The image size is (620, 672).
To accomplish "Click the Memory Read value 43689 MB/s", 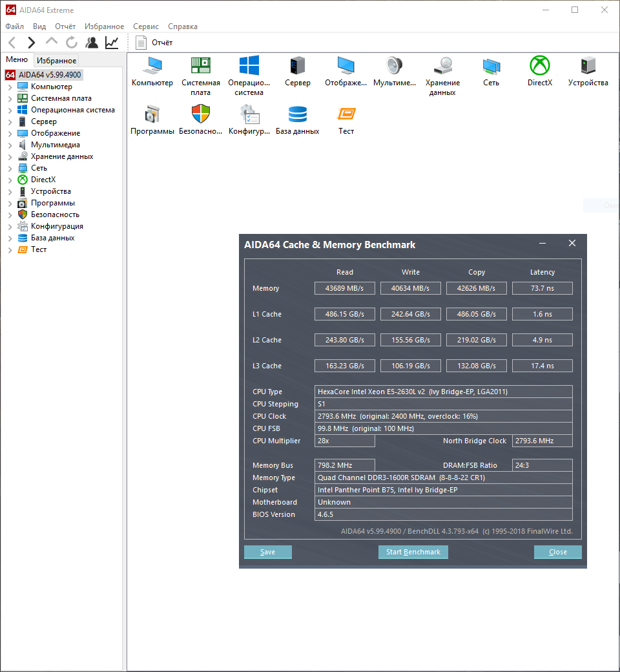I will coord(344,288).
